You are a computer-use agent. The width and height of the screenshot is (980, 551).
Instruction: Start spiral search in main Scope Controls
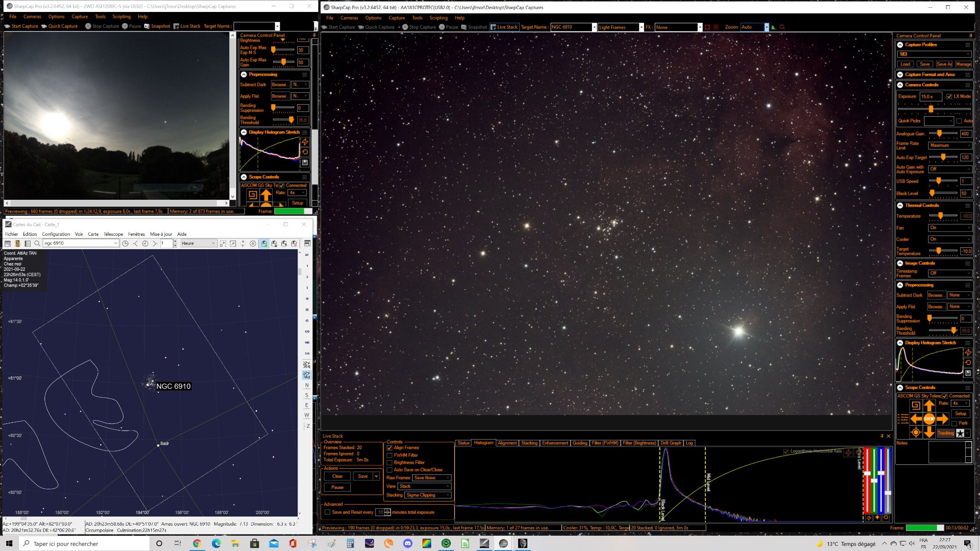[x=915, y=406]
